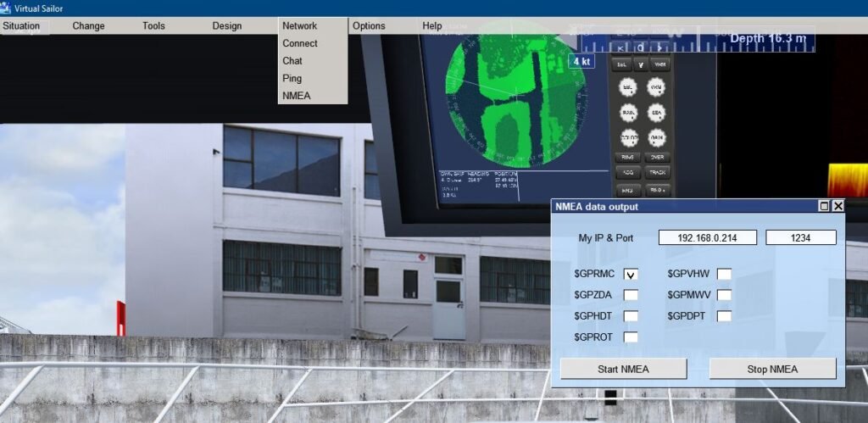The width and height of the screenshot is (868, 423).
Task: Click the circular green radar display
Action: [x=516, y=95]
